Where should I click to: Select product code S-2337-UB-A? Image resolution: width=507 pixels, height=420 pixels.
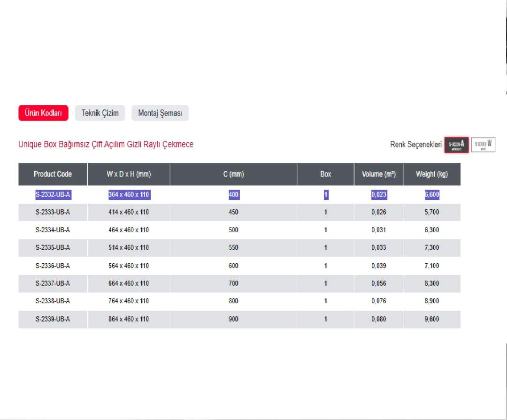point(53,283)
